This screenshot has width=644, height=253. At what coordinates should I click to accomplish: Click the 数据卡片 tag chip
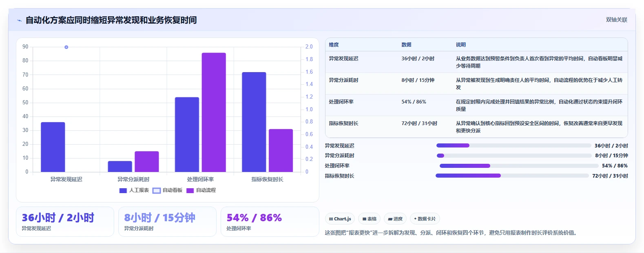coord(425,219)
